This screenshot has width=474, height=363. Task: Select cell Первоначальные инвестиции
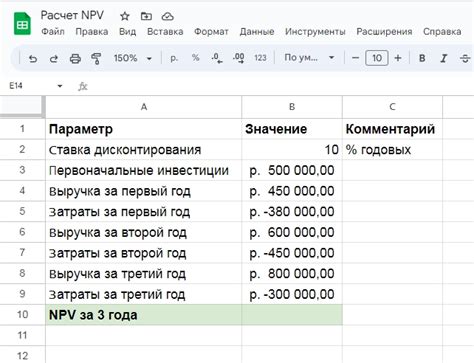click(x=144, y=170)
